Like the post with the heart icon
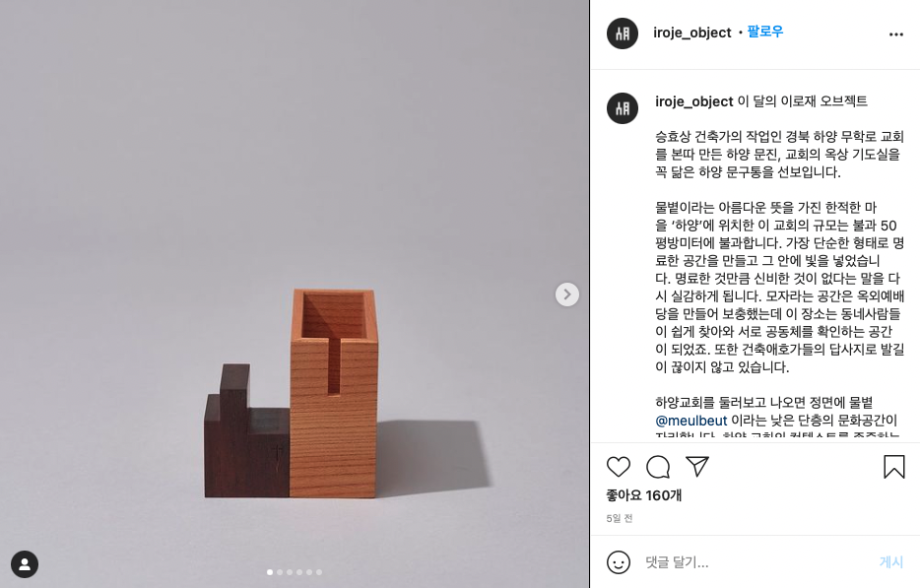Screen dimensions: 920x588 618,467
